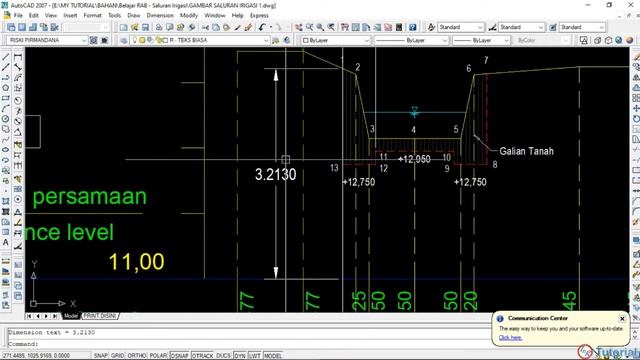The image size is (640, 360).
Task: Toggle MODEL space button in status bar
Action: click(x=273, y=356)
